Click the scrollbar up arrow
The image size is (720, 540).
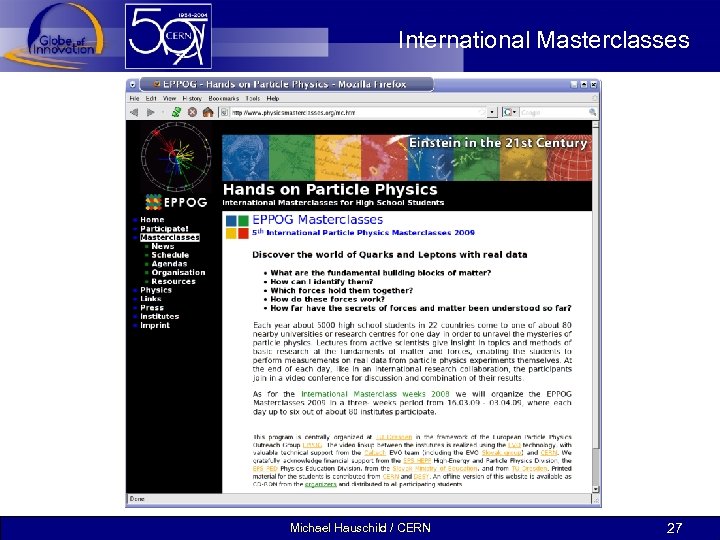click(596, 125)
